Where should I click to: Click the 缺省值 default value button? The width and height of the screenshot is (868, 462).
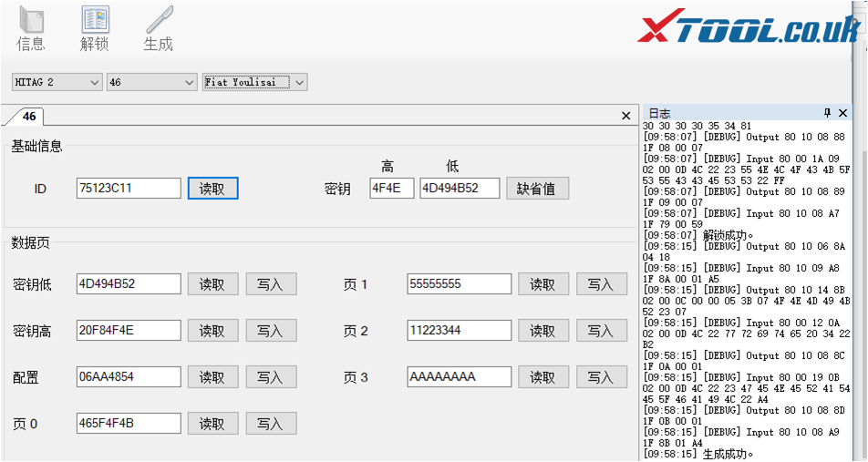pyautogui.click(x=537, y=188)
